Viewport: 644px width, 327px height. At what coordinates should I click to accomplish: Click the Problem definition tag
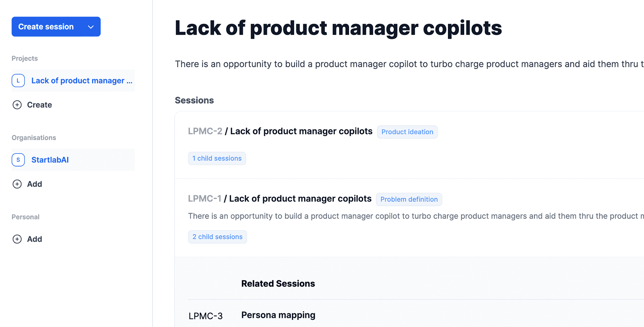pyautogui.click(x=409, y=199)
